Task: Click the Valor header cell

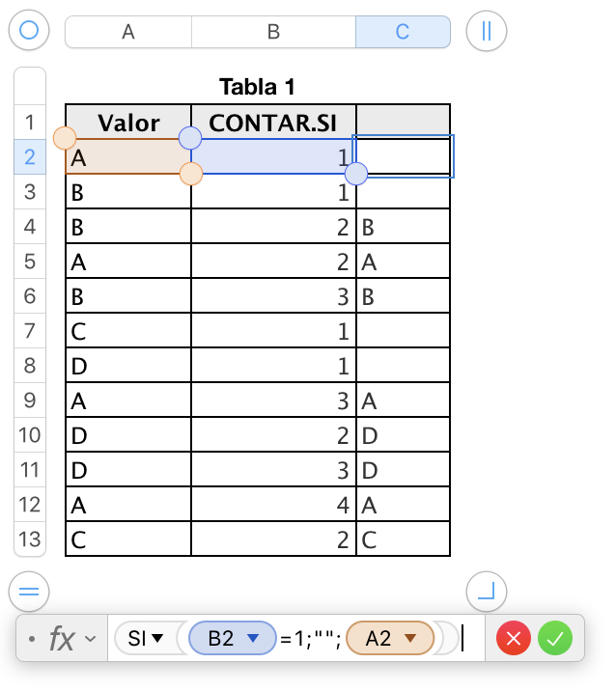Action: [x=128, y=123]
